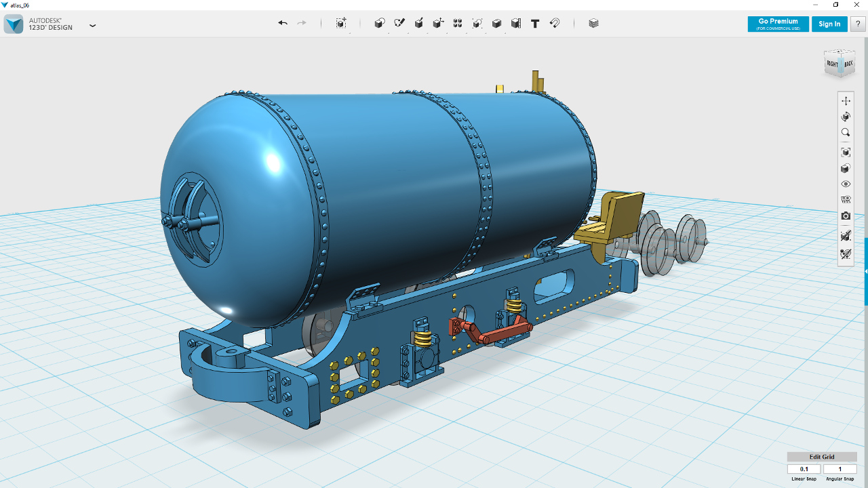Toggle object snap in navigation bar
Viewport: 868px width, 488px height.
pyautogui.click(x=846, y=236)
